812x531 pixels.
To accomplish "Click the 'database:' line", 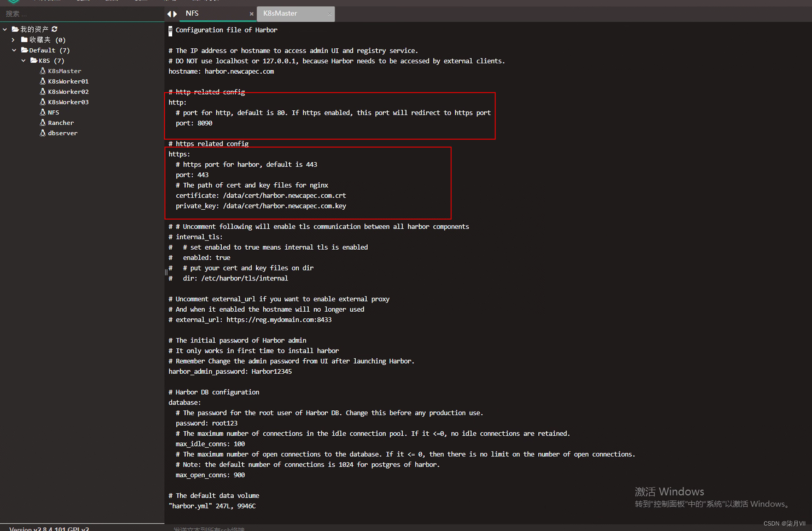I will point(185,403).
